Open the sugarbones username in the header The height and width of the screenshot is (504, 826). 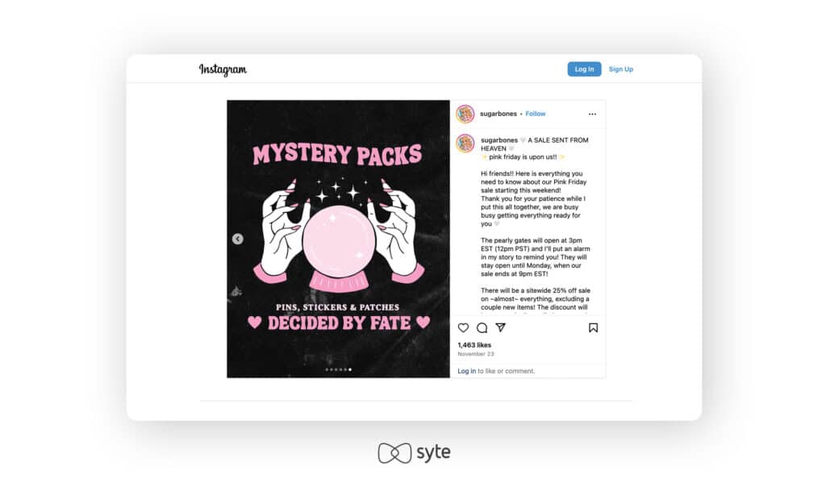coord(499,114)
